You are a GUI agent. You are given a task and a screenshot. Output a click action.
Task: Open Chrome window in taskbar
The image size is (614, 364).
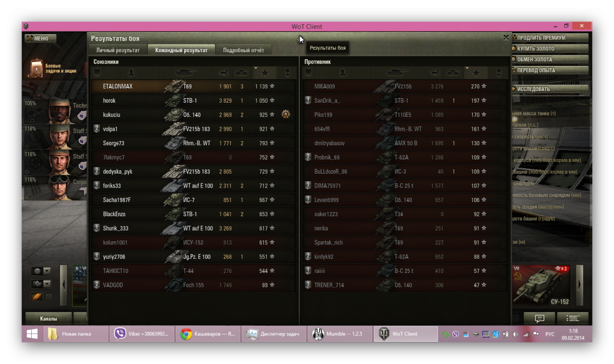tap(208, 334)
